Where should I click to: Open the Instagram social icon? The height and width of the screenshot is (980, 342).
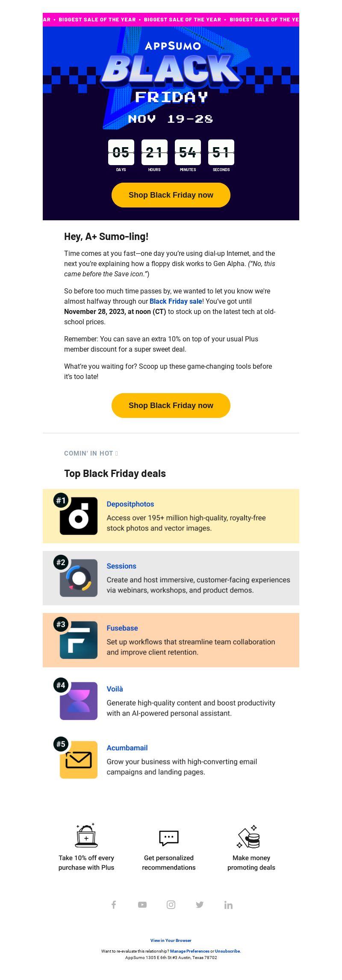click(171, 904)
